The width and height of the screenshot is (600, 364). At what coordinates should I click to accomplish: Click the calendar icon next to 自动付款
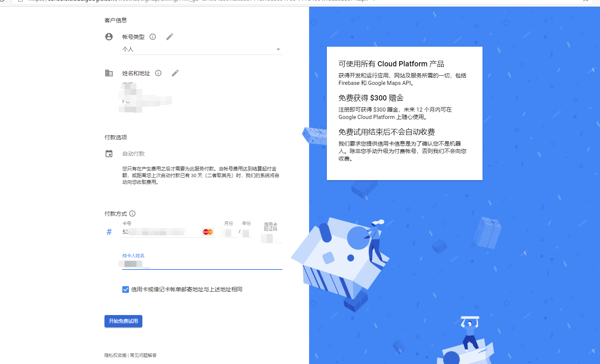(x=109, y=153)
